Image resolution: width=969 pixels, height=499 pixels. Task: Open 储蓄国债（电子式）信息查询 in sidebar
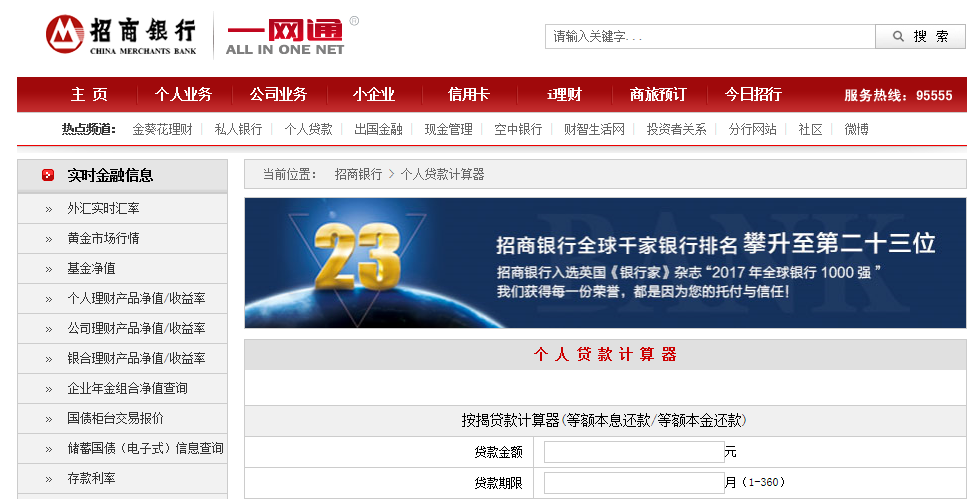[145, 449]
